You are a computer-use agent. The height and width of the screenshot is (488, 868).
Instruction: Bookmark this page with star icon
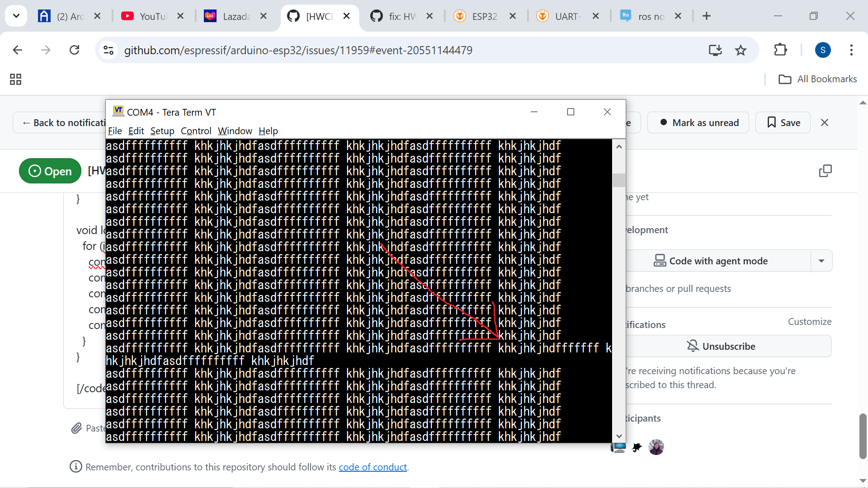(741, 50)
